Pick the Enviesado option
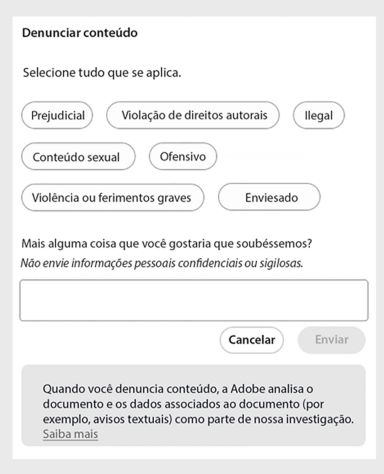Viewport: 384px width, 474px height. click(x=269, y=198)
